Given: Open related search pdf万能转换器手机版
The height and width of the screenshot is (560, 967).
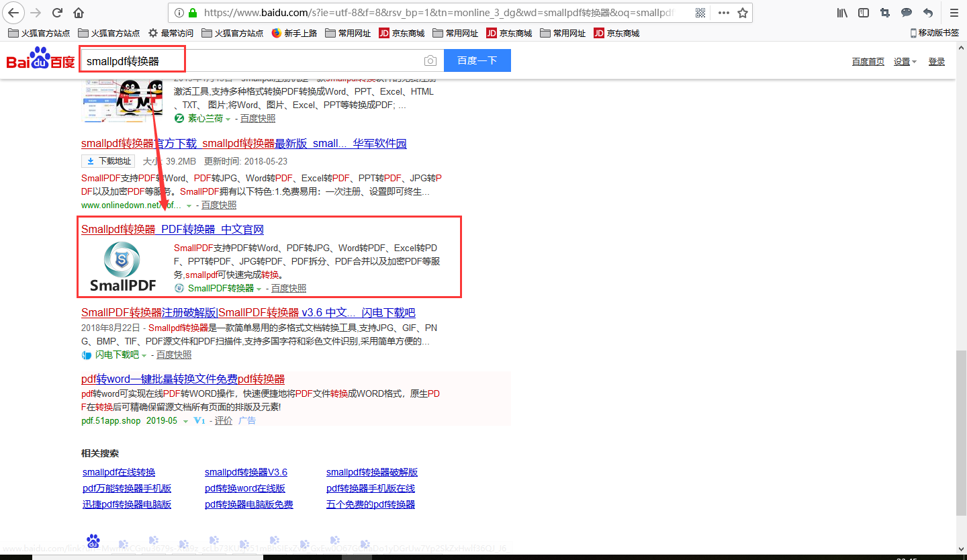Looking at the screenshot, I should tap(127, 488).
